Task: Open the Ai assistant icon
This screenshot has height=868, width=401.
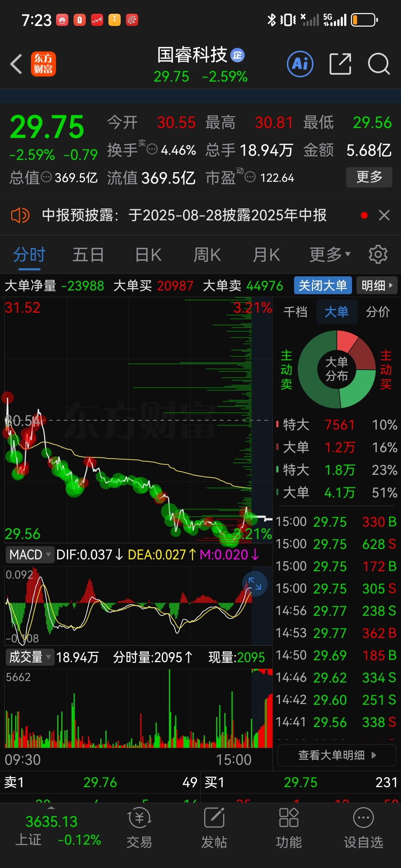Action: [x=300, y=64]
